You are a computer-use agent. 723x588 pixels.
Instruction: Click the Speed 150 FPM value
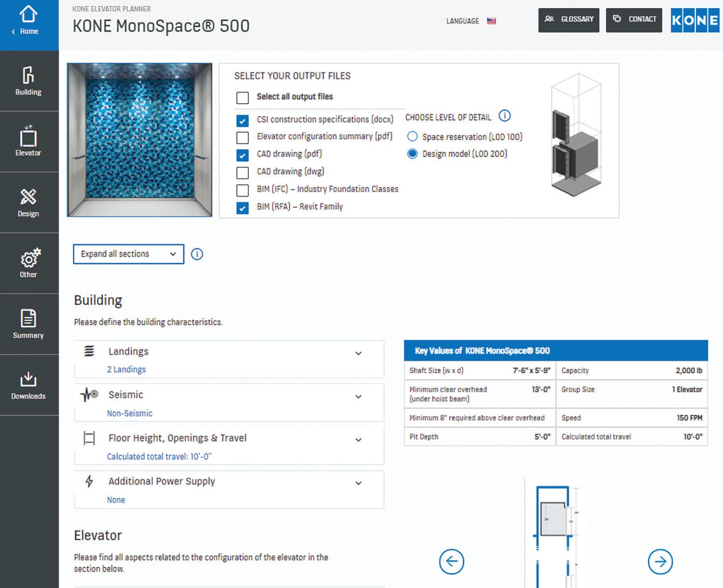point(689,418)
